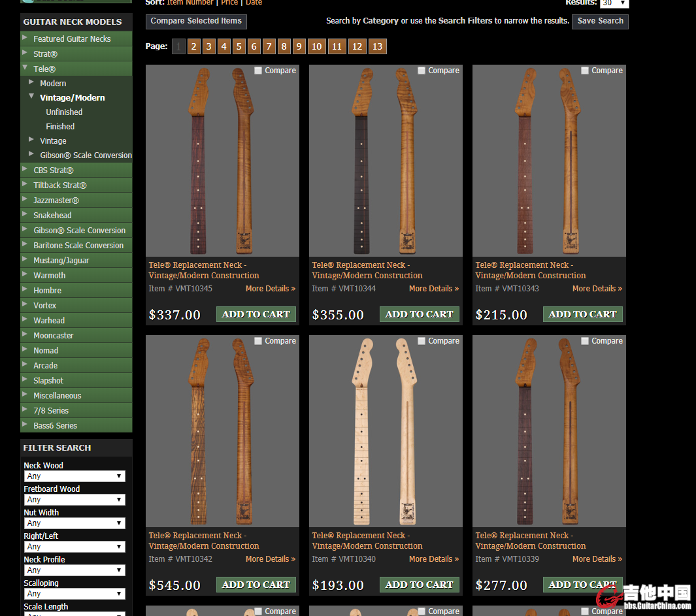This screenshot has width=696, height=616.
Task: Collapse the Vintage/Modern tree arrow
Action: tap(31, 97)
